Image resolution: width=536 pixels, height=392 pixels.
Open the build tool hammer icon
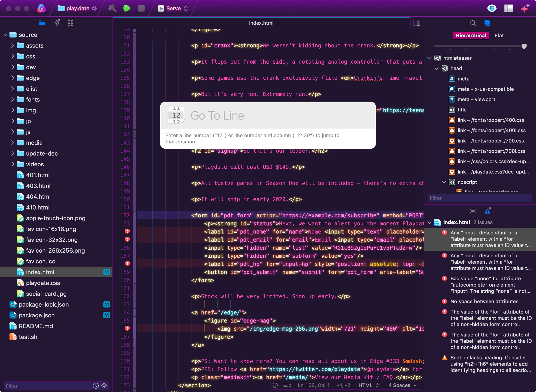(x=112, y=9)
